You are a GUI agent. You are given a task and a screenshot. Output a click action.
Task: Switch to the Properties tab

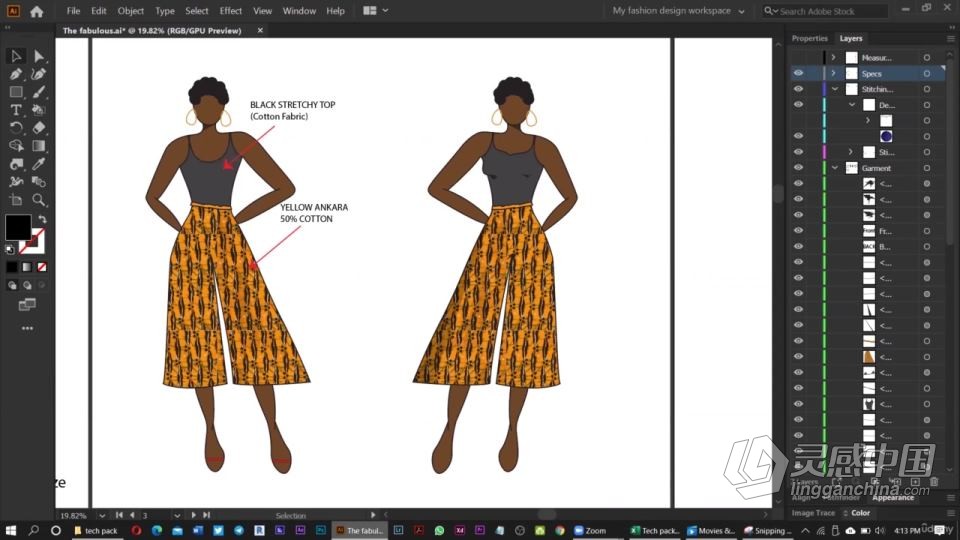(809, 38)
